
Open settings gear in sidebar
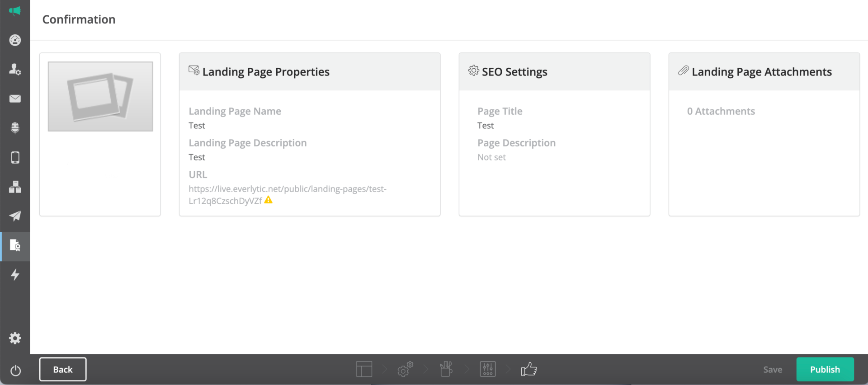pyautogui.click(x=15, y=338)
